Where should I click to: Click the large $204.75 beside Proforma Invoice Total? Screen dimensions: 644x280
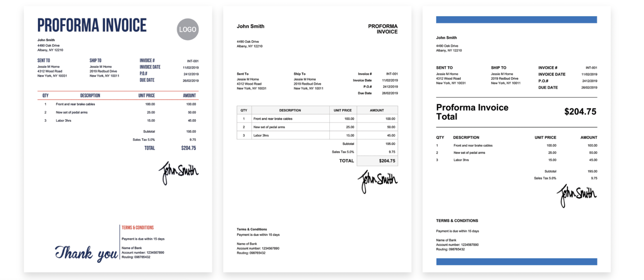(x=580, y=111)
